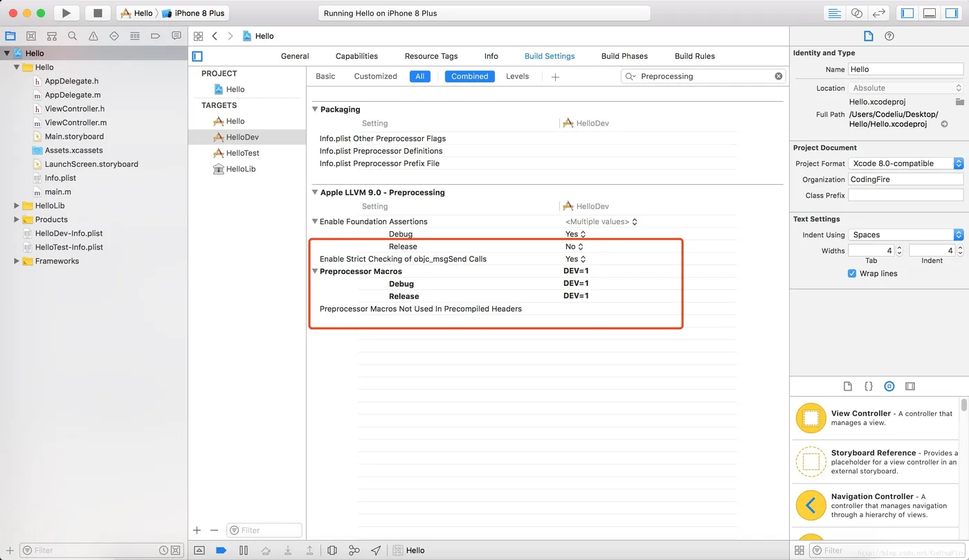Viewport: 969px width, 560px height.
Task: Open the Symbol navigator
Action: 52,36
